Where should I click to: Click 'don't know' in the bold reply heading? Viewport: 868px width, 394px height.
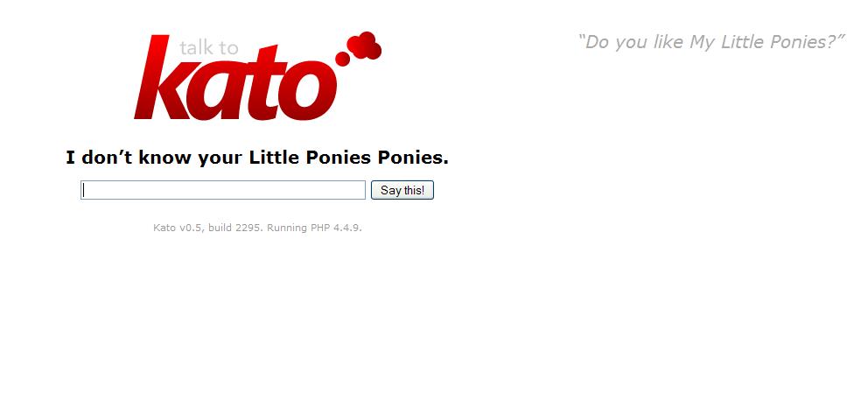pos(137,158)
